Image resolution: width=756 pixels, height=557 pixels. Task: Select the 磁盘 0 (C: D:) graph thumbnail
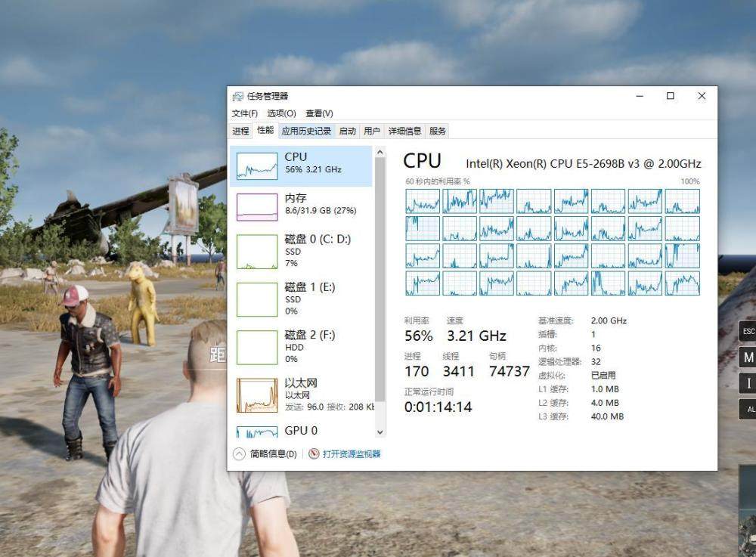click(257, 252)
